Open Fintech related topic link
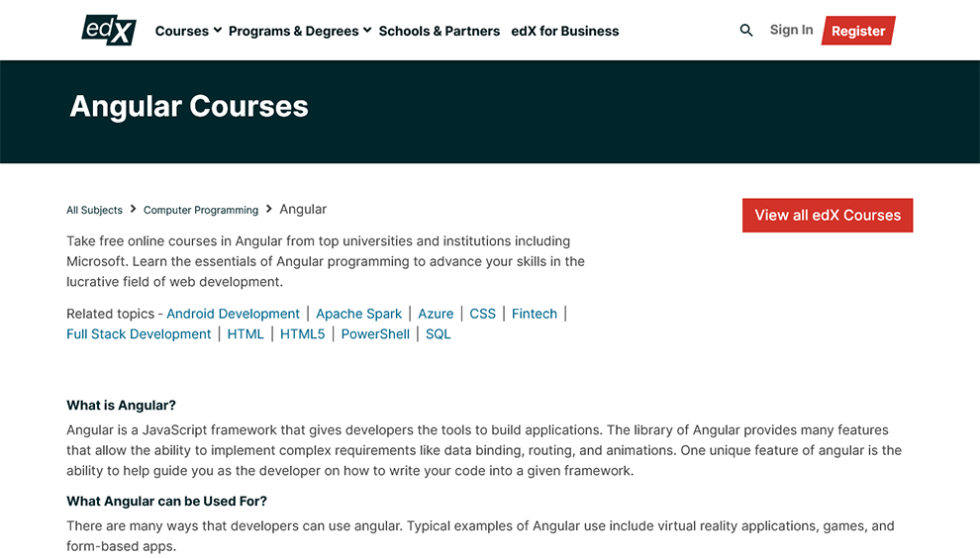Screen dimensions: 980x558 [535, 314]
